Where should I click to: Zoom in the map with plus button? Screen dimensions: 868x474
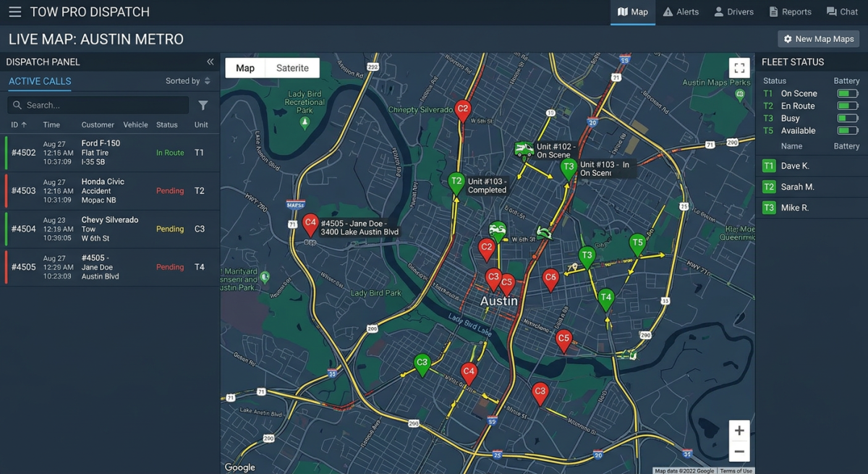point(739,431)
